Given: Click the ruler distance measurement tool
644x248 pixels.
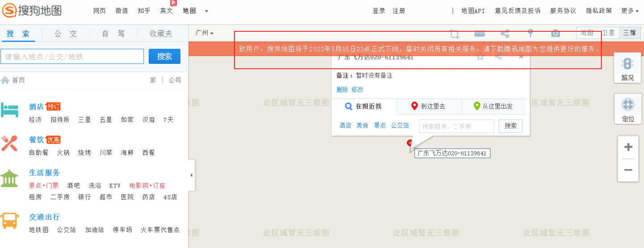Looking at the screenshot, I should point(479,34).
